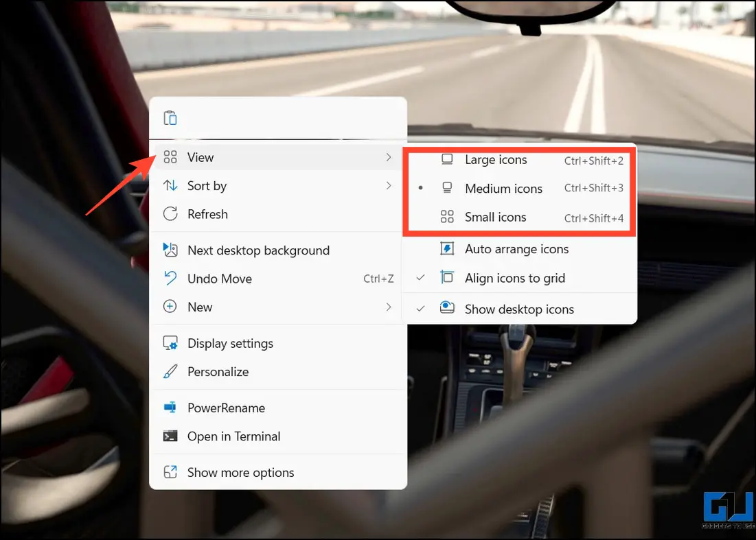This screenshot has height=540, width=756.
Task: Click the PowerRename icon
Action: pos(170,408)
